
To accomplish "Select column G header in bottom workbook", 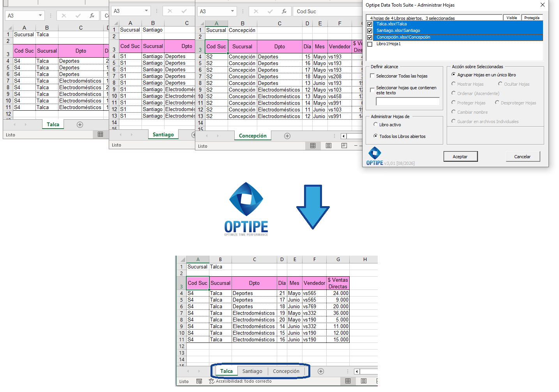I will tap(338, 260).
